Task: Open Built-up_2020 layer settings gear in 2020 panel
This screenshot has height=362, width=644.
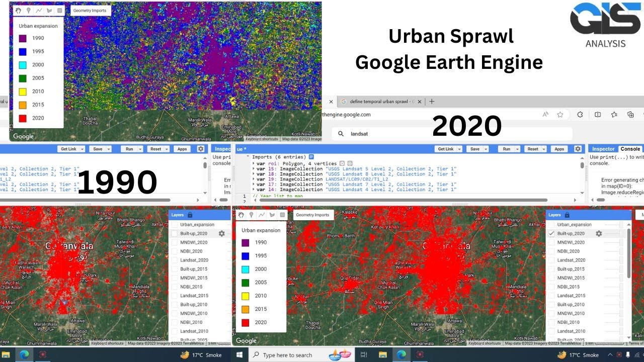Action: 599,233
